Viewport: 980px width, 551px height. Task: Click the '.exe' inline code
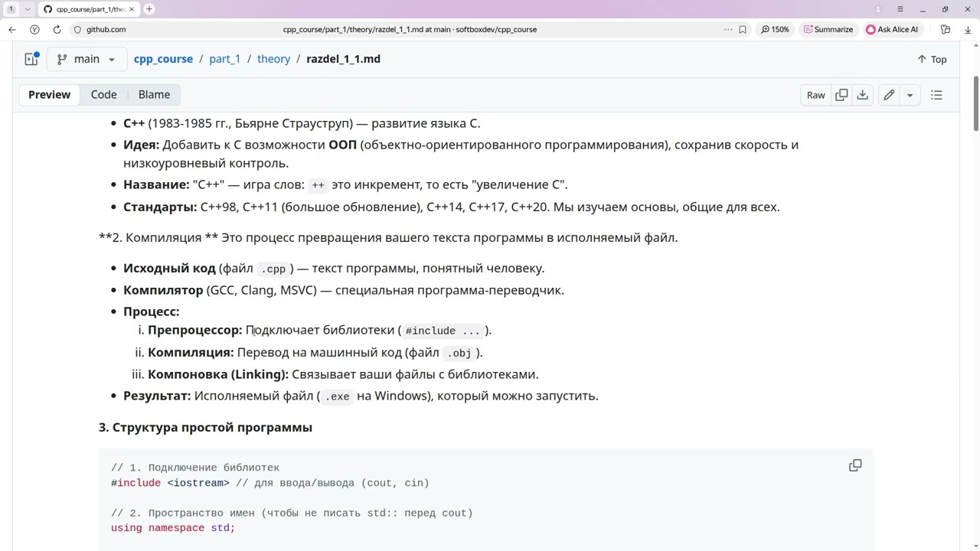tap(337, 396)
